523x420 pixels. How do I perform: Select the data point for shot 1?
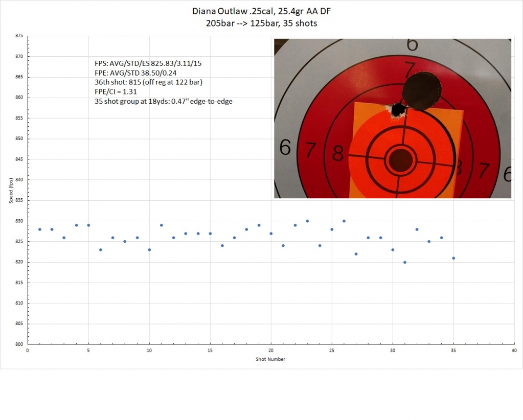click(x=40, y=229)
